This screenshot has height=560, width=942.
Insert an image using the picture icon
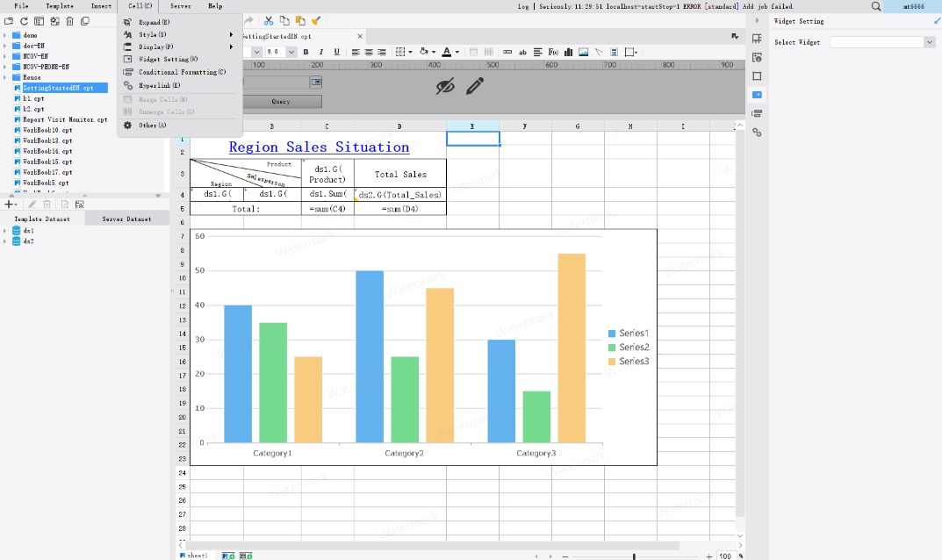coord(583,53)
